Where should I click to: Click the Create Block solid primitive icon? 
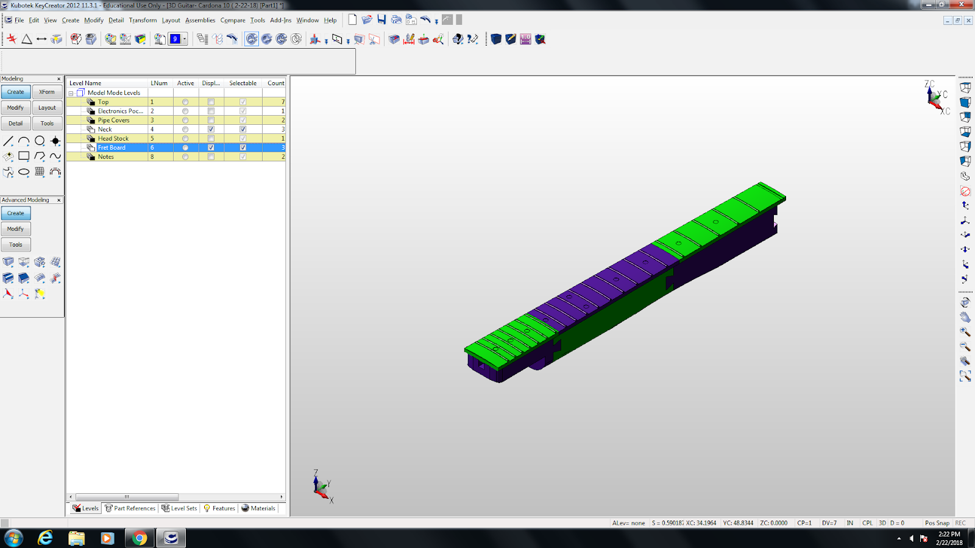point(8,262)
